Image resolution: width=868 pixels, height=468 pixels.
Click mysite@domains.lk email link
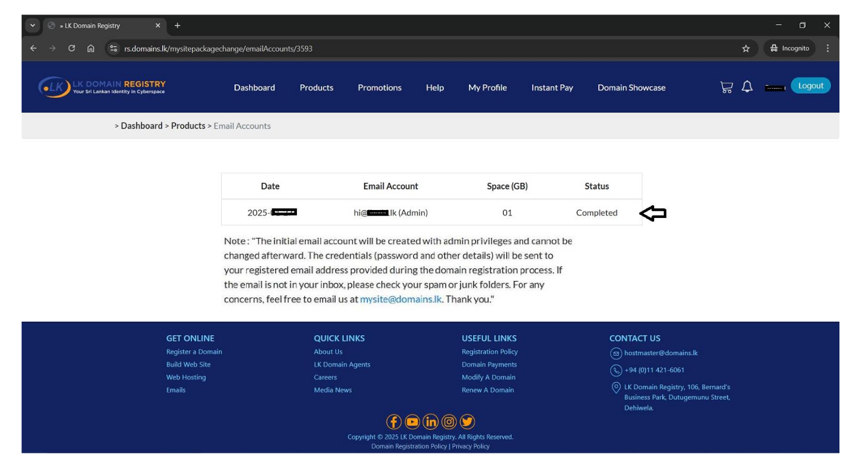point(401,300)
